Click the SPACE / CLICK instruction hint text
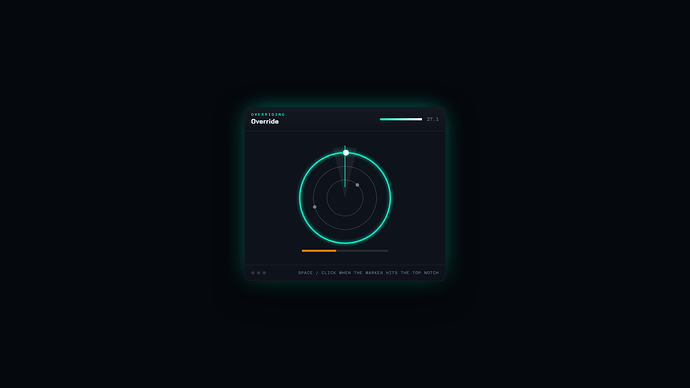 coord(368,273)
